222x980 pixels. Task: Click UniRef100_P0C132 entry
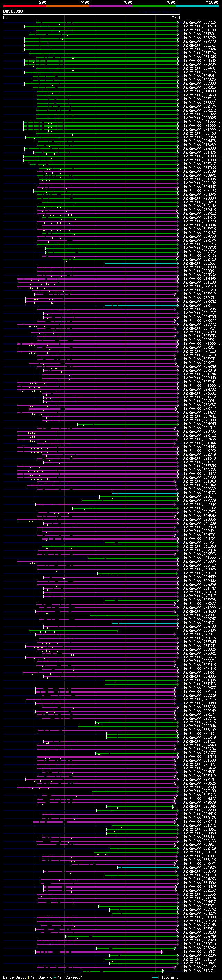click(199, 183)
